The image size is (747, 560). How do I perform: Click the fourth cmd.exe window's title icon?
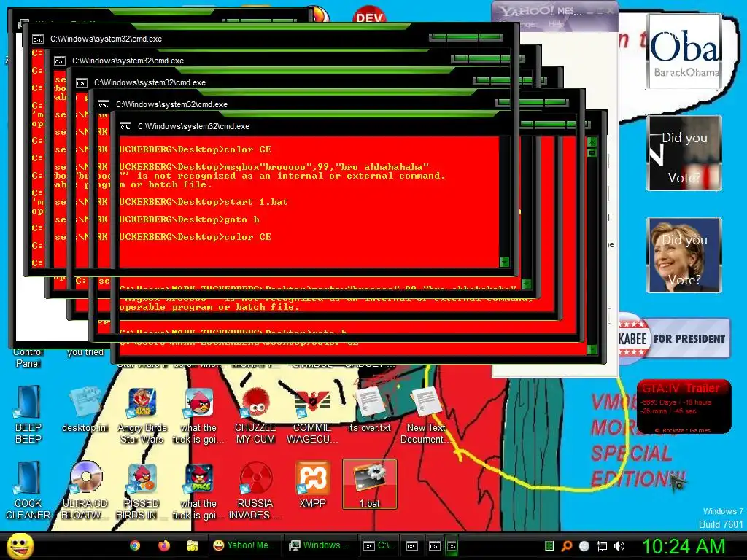click(x=104, y=105)
